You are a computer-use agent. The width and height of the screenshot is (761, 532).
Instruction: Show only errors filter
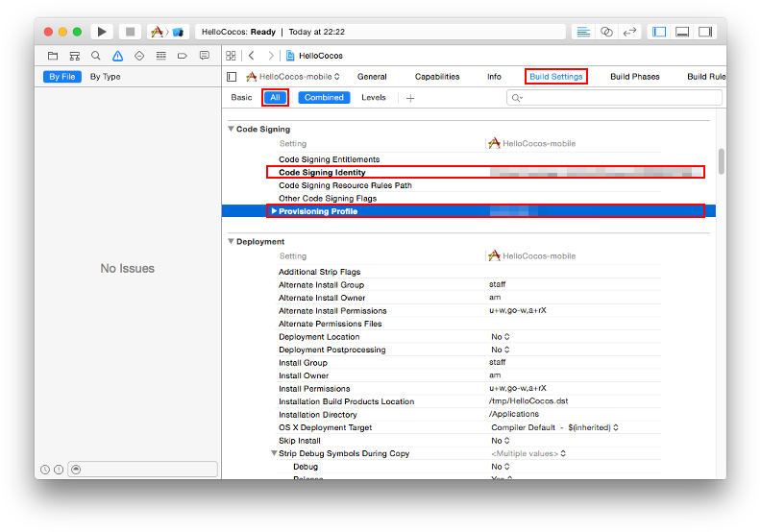(x=59, y=470)
